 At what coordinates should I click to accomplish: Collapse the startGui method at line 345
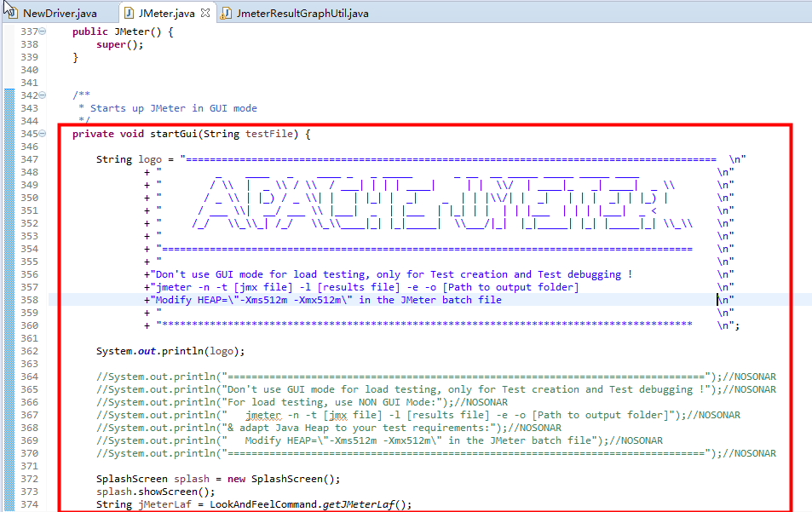pyautogui.click(x=43, y=134)
